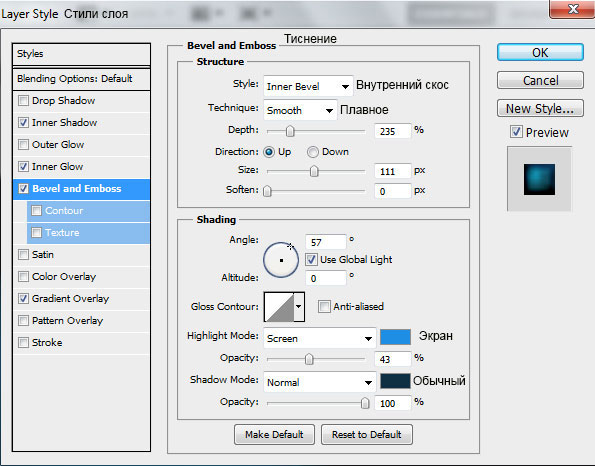The height and width of the screenshot is (466, 595).
Task: Expand the Shadow Mode Normal dropdown
Action: point(320,382)
